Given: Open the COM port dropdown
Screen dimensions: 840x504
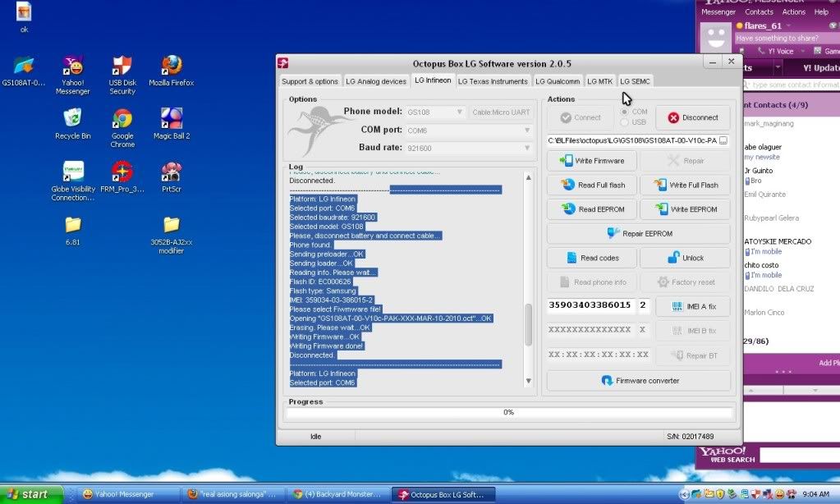Looking at the screenshot, I should [469, 131].
